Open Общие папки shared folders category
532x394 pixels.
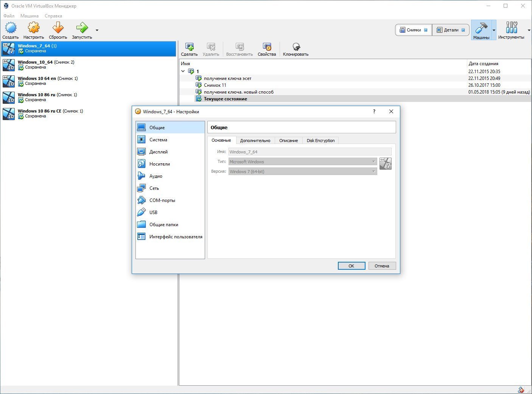(x=170, y=225)
